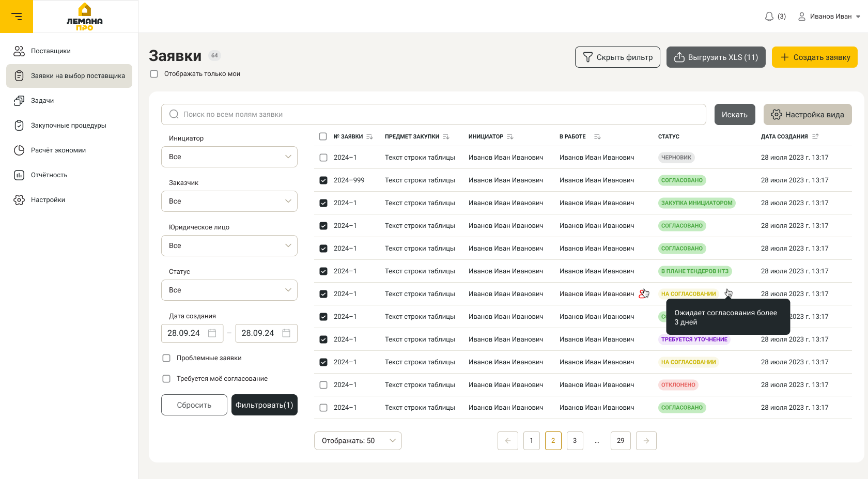Click Скрыть фильтр button
868x479 pixels.
click(x=617, y=57)
